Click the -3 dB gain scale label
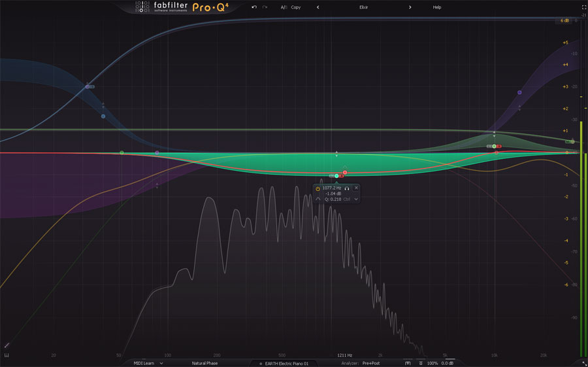 566,218
